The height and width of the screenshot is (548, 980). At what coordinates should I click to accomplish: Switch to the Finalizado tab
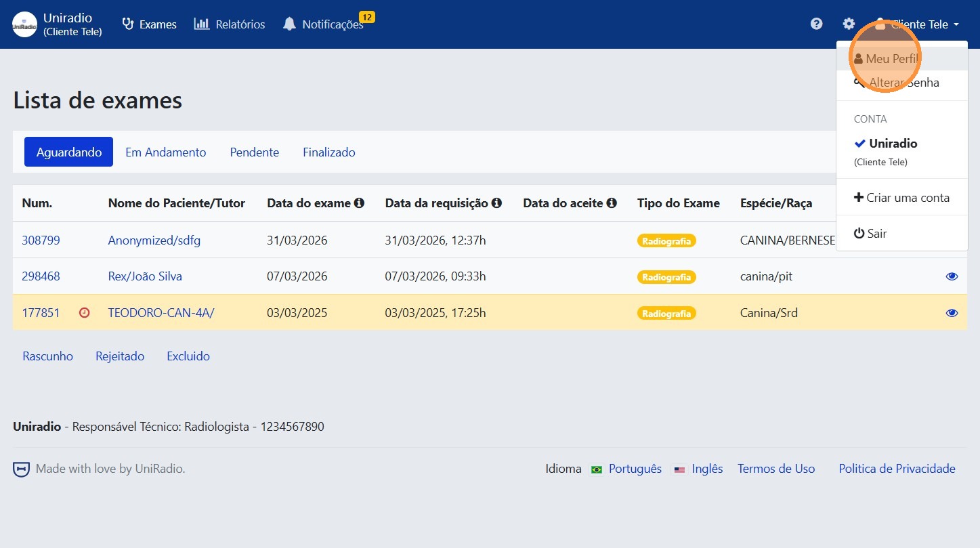[329, 152]
